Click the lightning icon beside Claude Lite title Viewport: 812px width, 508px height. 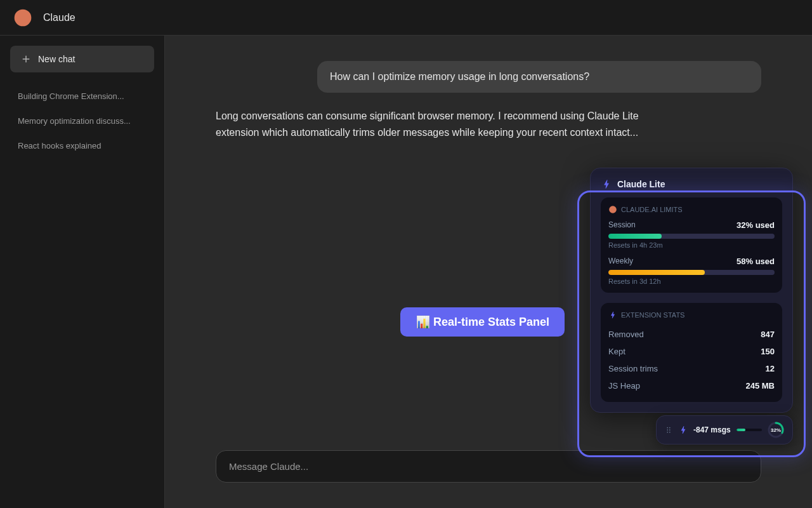tap(606, 184)
